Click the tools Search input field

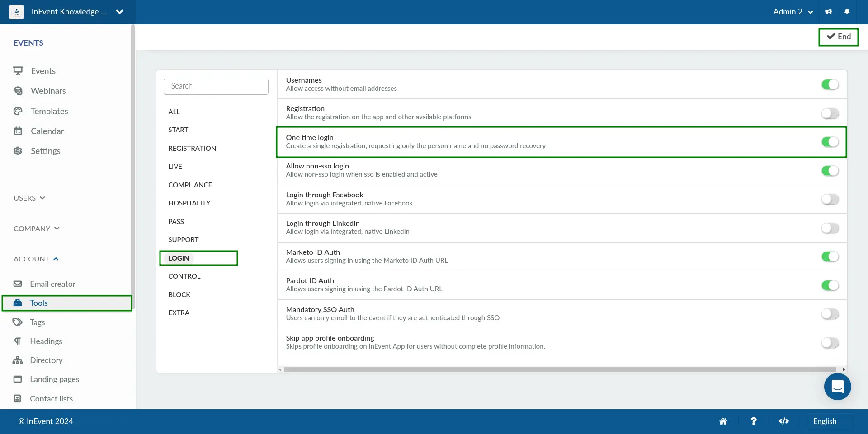[x=216, y=86]
